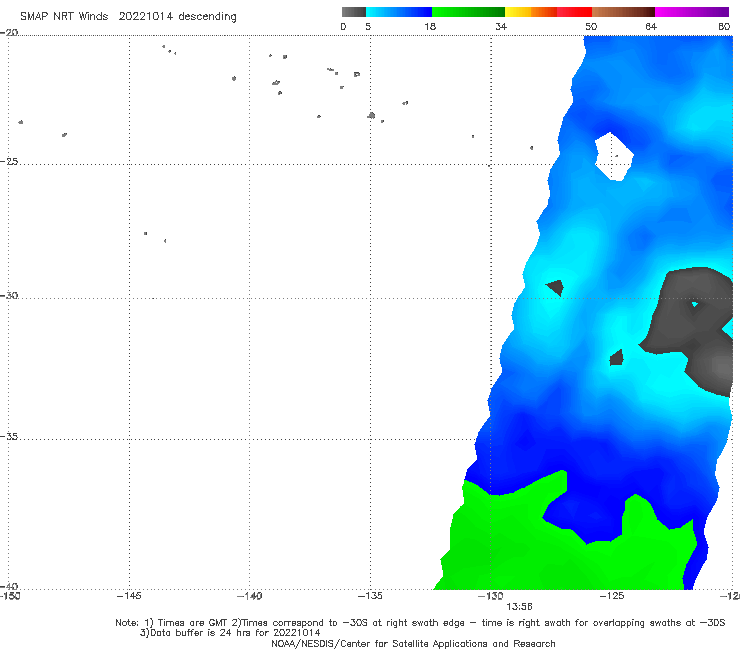Screen dimensions: 740x650
Task: Click the '-150' longitude axis label
Action: click(10, 596)
